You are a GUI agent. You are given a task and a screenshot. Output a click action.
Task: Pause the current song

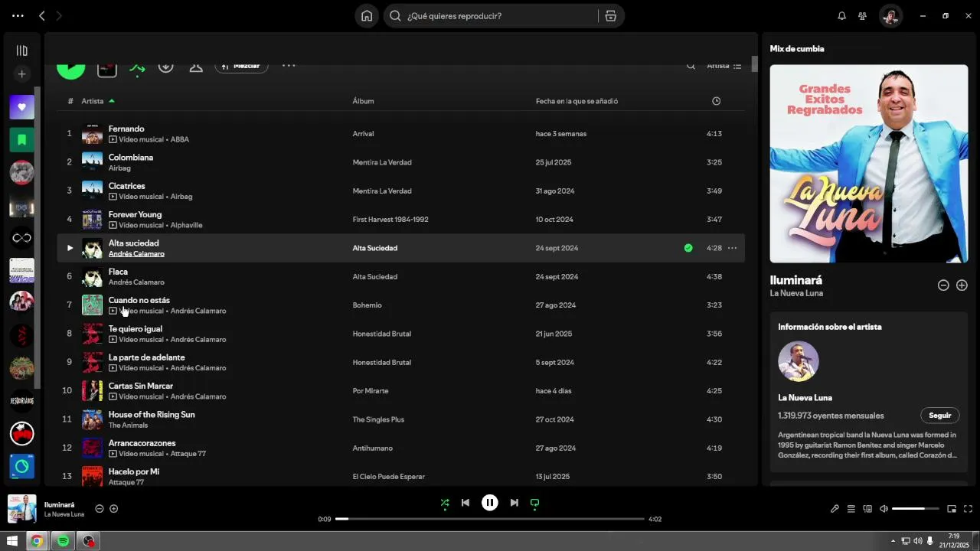click(x=490, y=503)
